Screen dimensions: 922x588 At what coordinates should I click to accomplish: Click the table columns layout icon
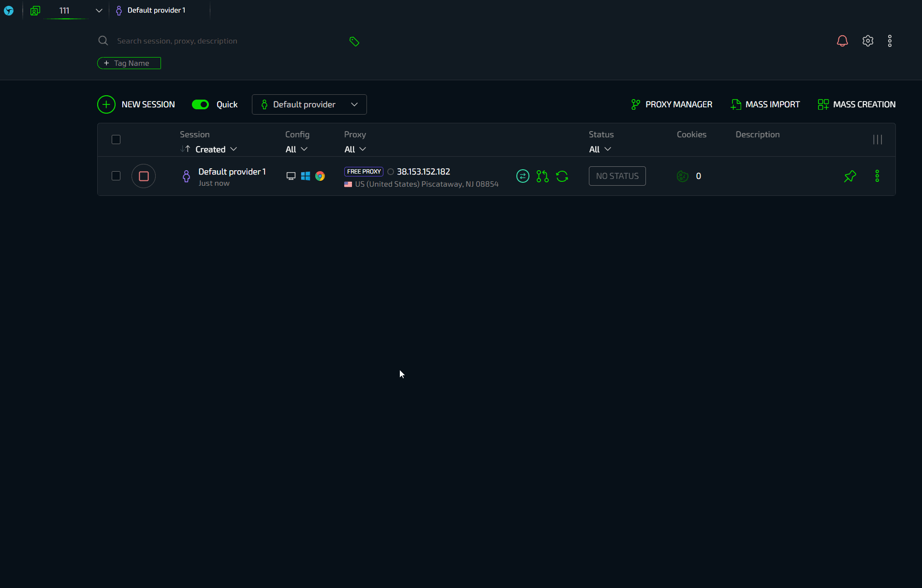[878, 140]
